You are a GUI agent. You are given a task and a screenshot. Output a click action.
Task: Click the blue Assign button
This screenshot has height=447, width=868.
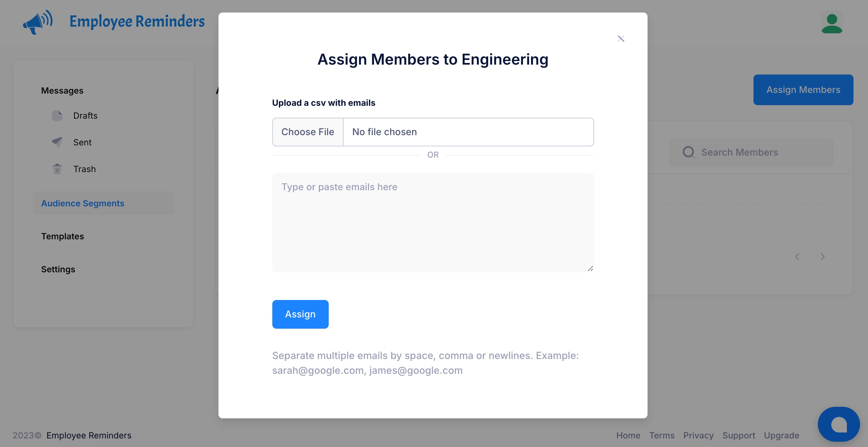(300, 314)
